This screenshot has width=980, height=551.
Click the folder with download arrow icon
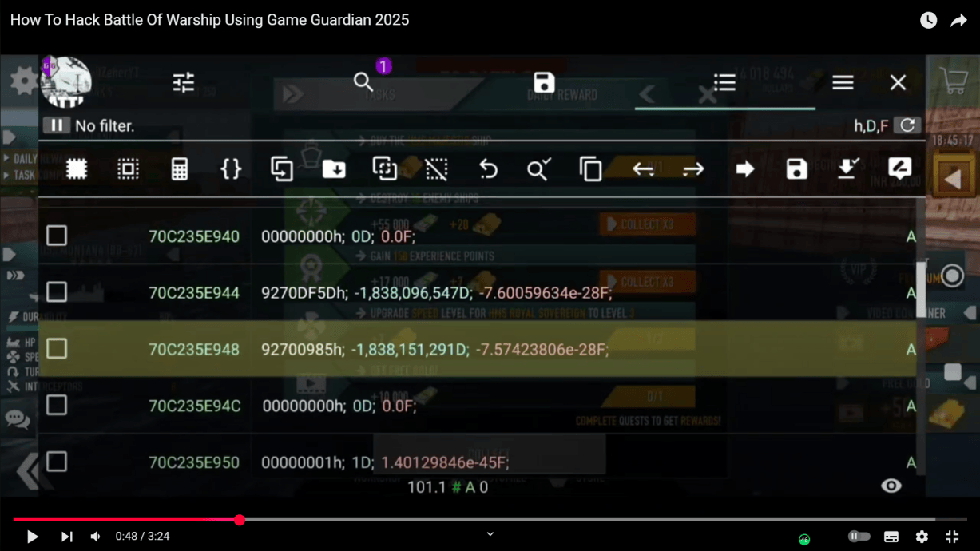(334, 168)
